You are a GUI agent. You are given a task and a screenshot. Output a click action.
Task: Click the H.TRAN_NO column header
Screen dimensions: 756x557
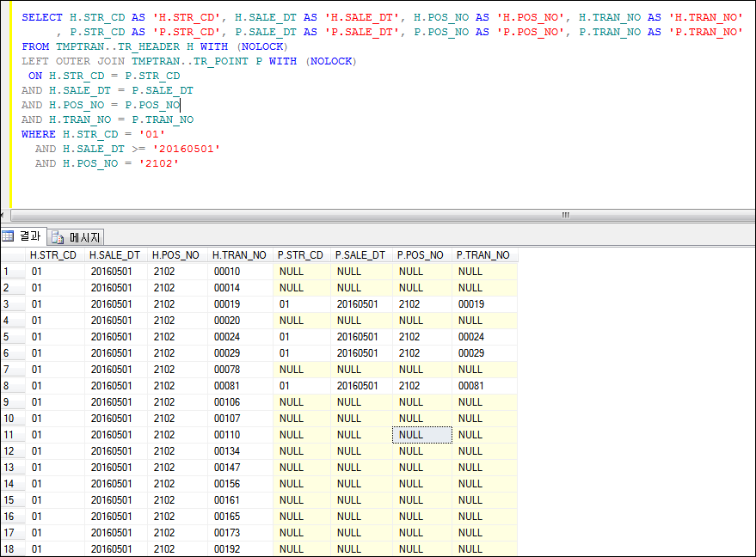tap(240, 255)
